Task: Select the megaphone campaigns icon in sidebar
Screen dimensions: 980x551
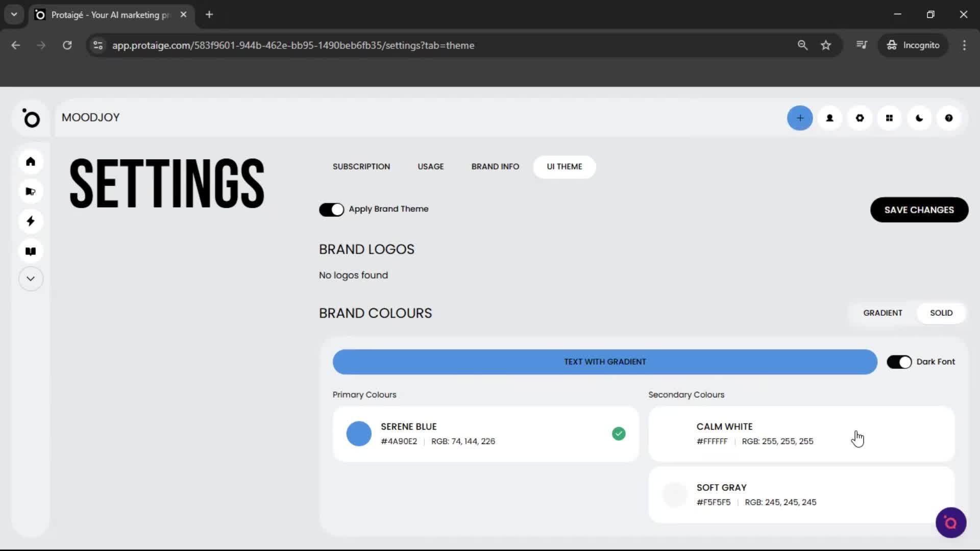Action: click(x=31, y=191)
